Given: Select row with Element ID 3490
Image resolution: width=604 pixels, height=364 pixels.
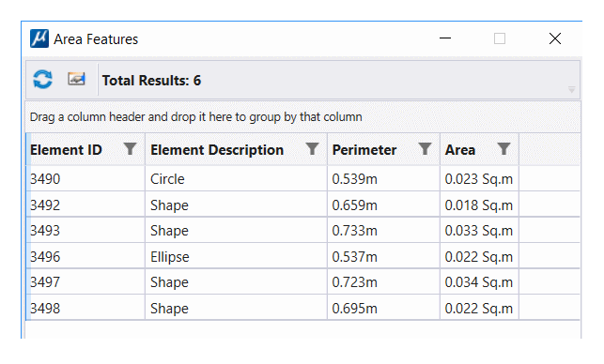Looking at the screenshot, I should point(302,178).
